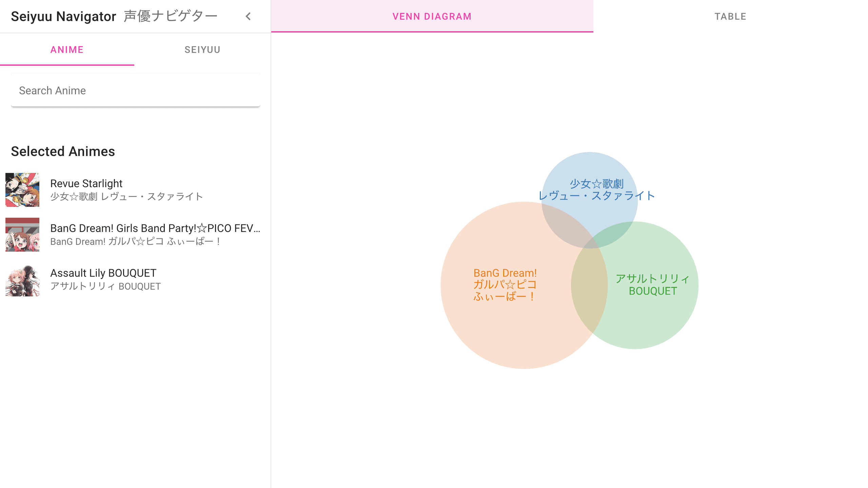Screen dimensions: 868x488
Task: Select the Revue Starlight title text
Action: tap(86, 183)
